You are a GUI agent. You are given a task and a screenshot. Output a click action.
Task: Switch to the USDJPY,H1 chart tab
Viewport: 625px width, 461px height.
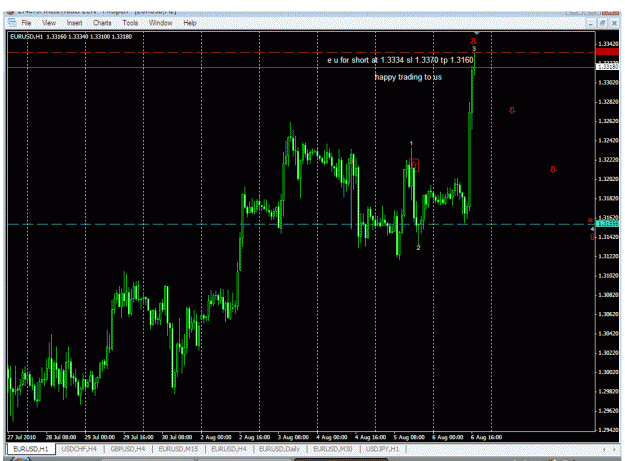(382, 449)
